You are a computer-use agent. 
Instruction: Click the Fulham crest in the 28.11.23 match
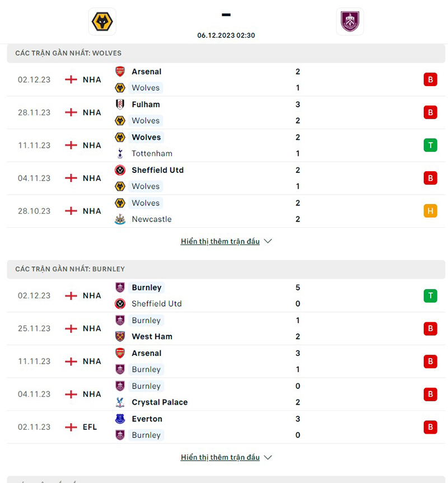tap(120, 105)
